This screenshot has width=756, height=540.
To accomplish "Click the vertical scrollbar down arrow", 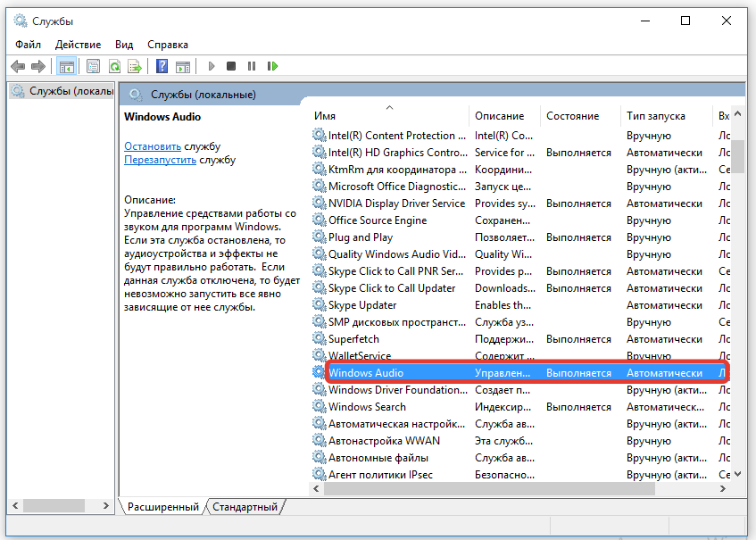I will pyautogui.click(x=737, y=473).
